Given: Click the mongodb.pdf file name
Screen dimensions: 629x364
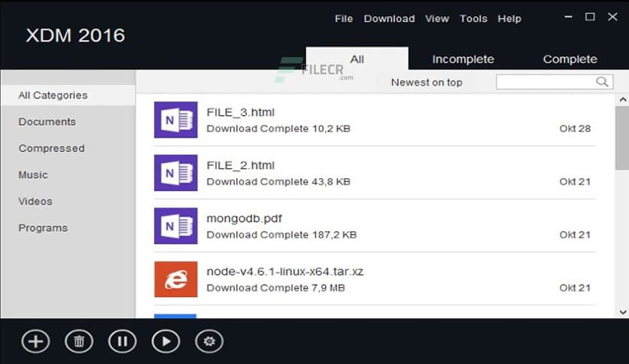Looking at the screenshot, I should 244,219.
